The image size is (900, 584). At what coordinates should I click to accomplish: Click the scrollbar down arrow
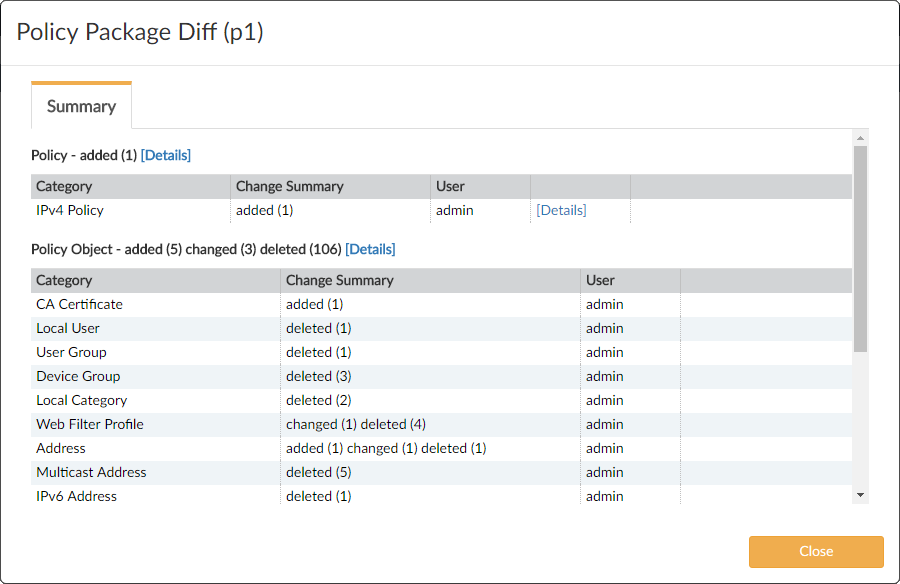coord(860,494)
